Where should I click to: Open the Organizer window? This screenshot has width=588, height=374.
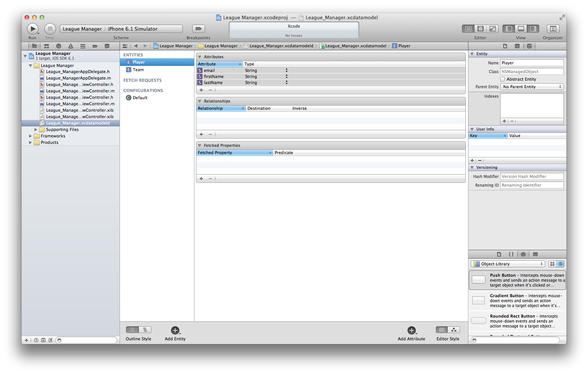[x=553, y=29]
